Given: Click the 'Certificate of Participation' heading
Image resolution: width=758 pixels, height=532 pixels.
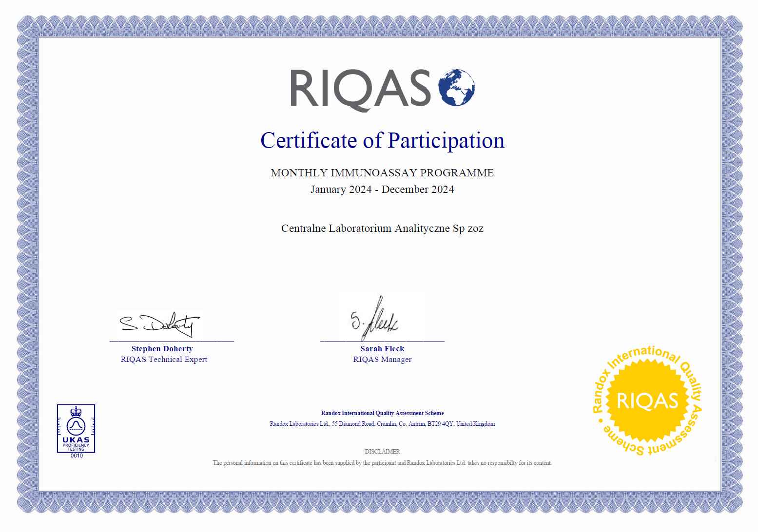Looking at the screenshot, I should [382, 140].
